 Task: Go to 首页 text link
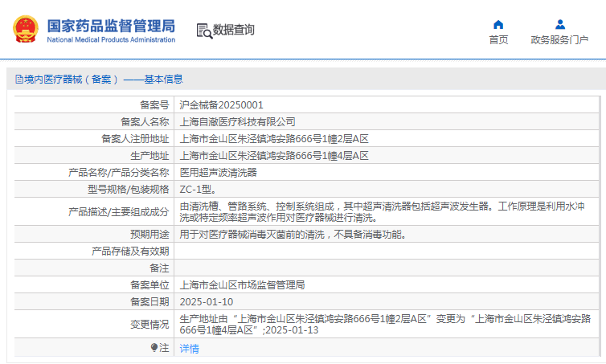click(498, 40)
